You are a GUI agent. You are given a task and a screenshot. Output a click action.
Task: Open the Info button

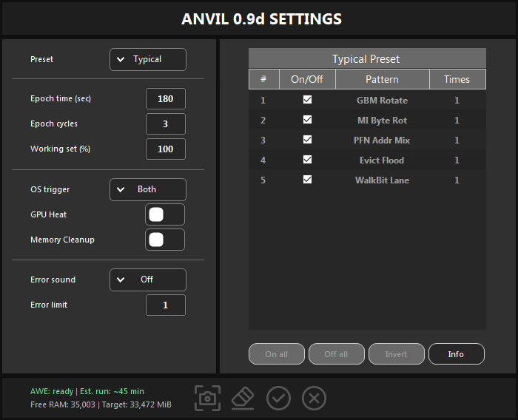pyautogui.click(x=457, y=354)
